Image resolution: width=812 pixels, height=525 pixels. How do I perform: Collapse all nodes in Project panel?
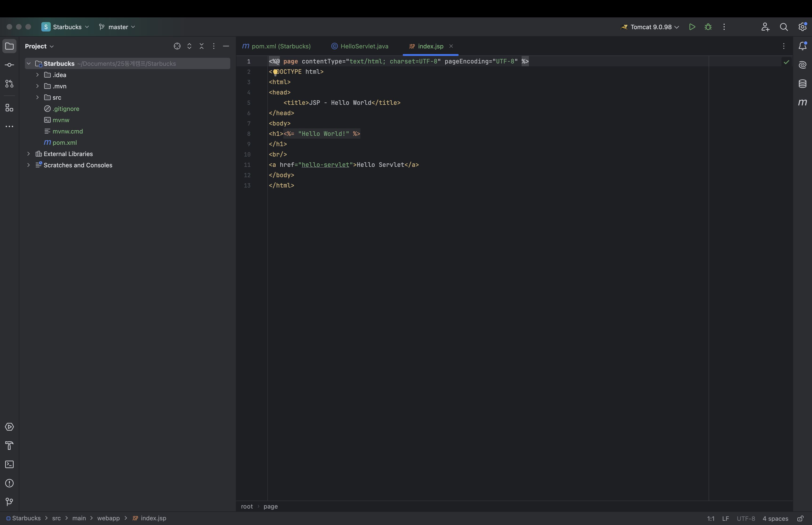point(201,46)
